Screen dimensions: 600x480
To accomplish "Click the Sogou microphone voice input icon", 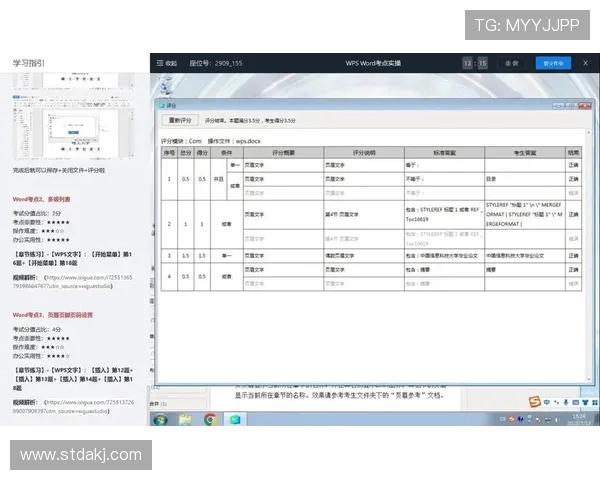I will pos(566,402).
